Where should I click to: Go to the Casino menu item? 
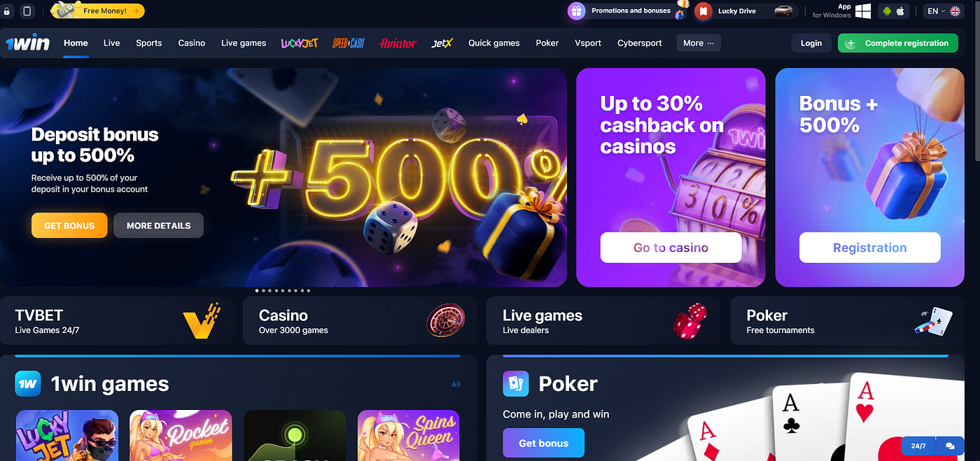(192, 43)
